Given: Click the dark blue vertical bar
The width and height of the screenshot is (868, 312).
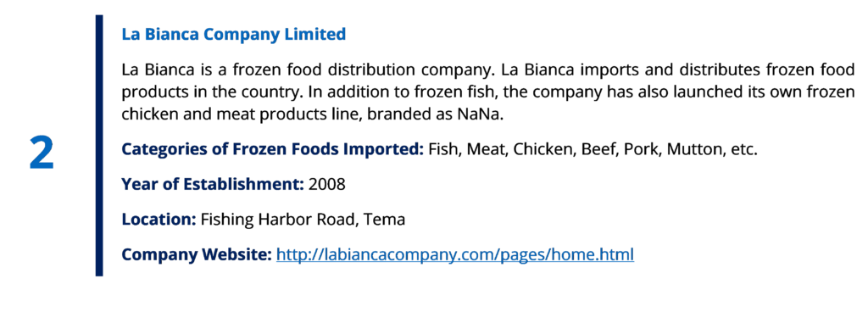Looking at the screenshot, I should 99,145.
